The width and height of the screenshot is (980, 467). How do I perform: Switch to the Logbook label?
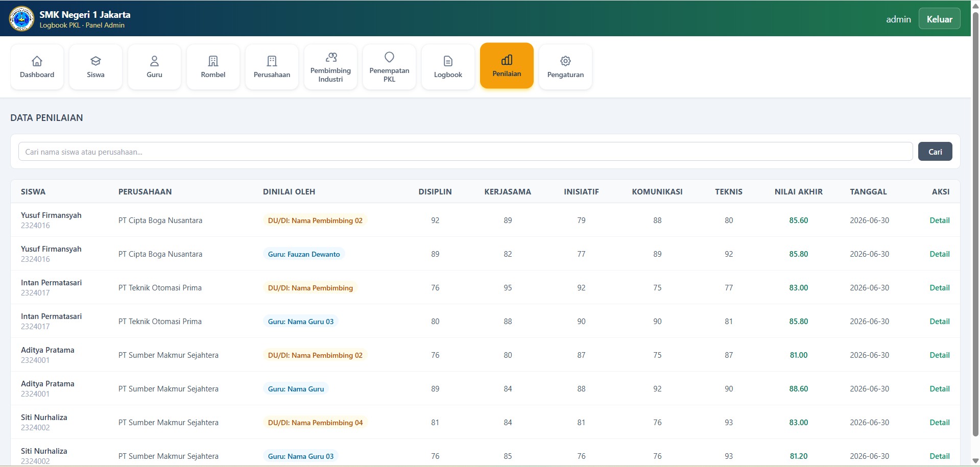448,75
